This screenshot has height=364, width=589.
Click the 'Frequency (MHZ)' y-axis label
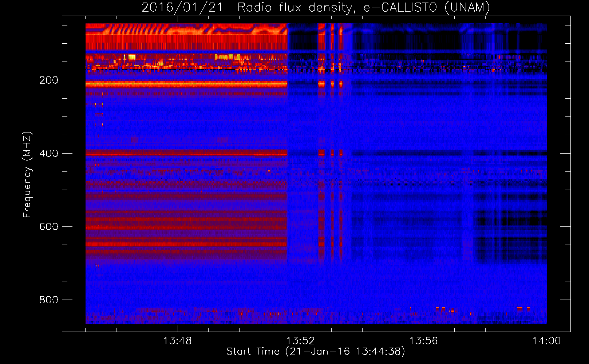pos(27,175)
